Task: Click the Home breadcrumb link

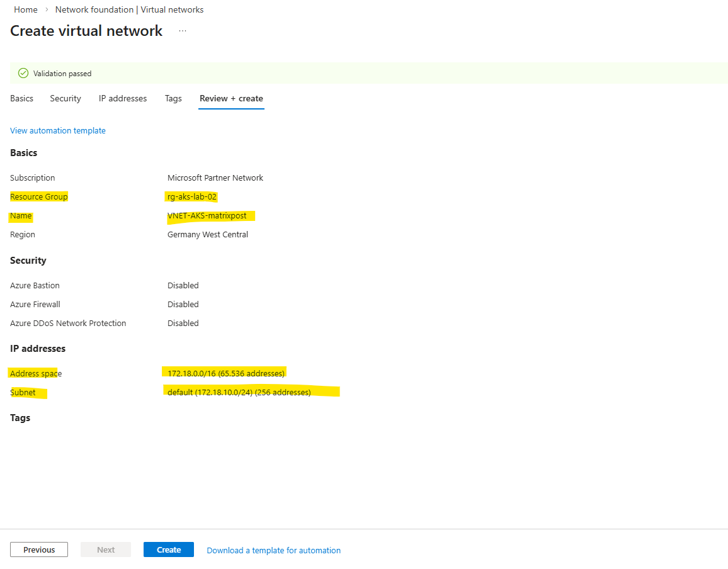Action: click(x=26, y=9)
